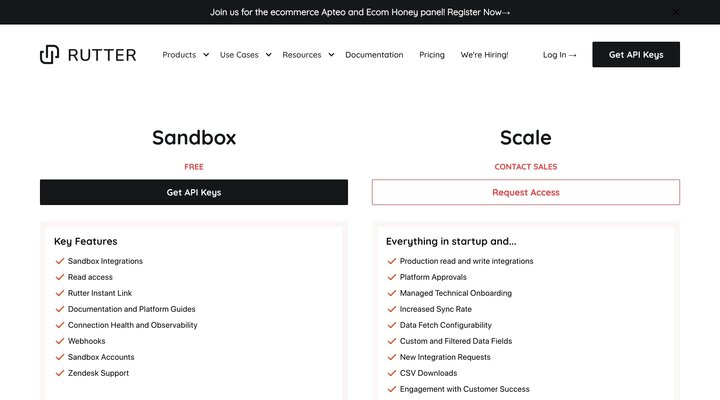Viewport: 720px width, 400px height.
Task: Click the checkmark beside Rutter Instant Link
Action: pos(60,293)
